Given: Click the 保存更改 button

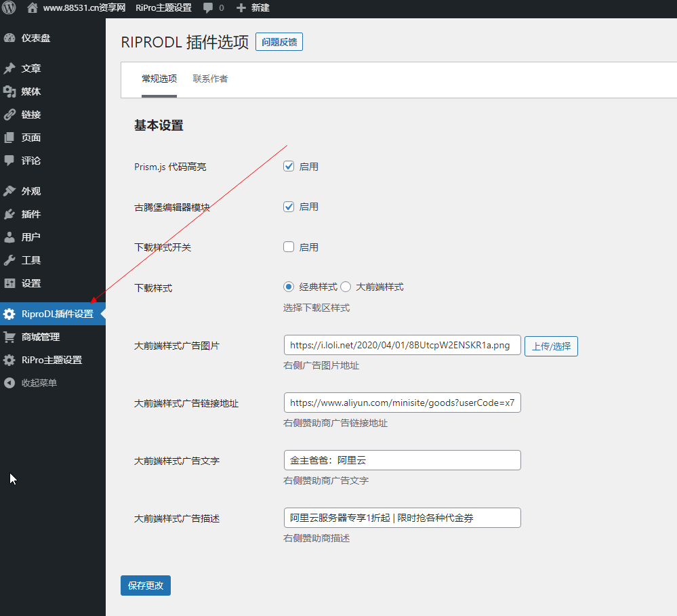Looking at the screenshot, I should pos(146,586).
